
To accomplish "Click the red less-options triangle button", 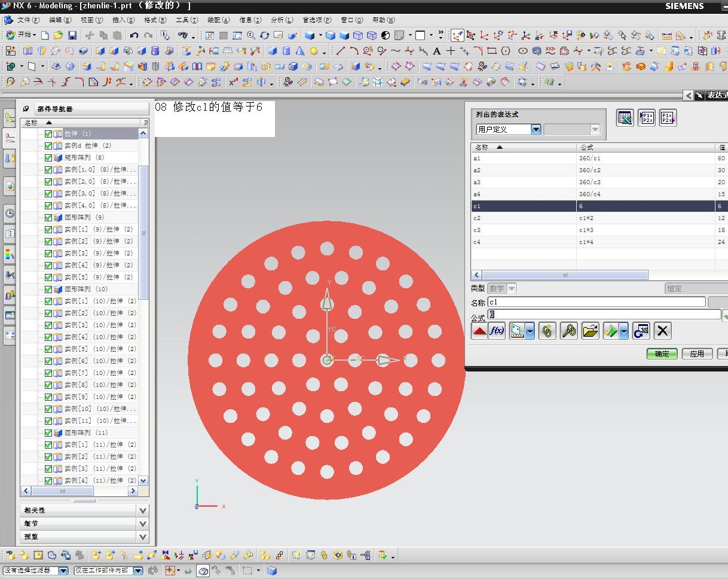I will 479,331.
